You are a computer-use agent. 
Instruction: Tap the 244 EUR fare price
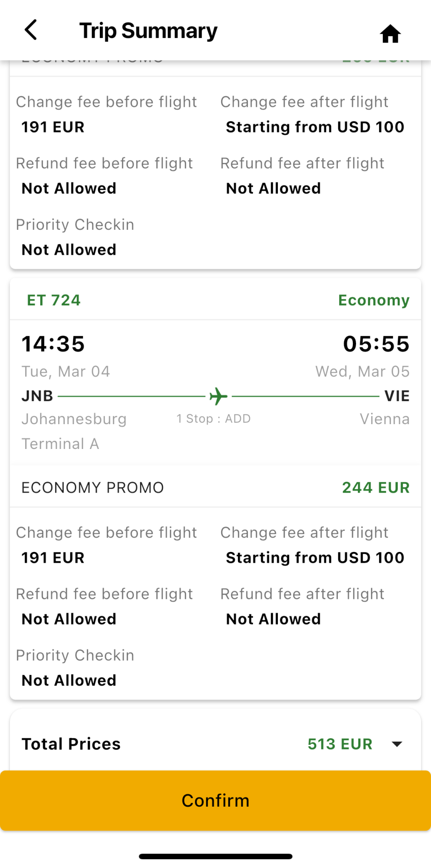click(x=375, y=487)
